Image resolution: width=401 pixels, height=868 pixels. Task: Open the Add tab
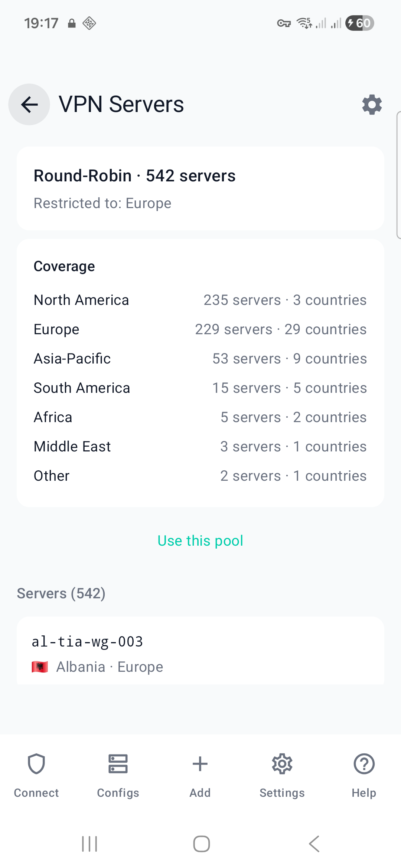coord(200,775)
